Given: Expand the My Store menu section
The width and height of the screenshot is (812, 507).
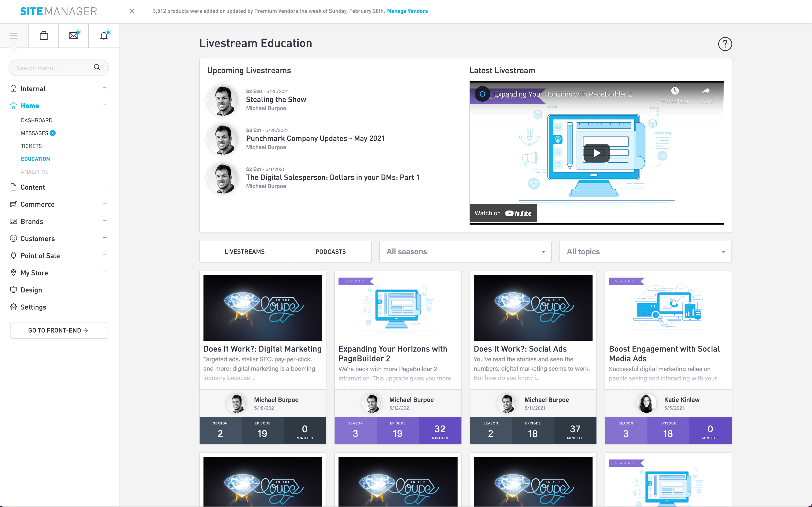Looking at the screenshot, I should point(105,272).
